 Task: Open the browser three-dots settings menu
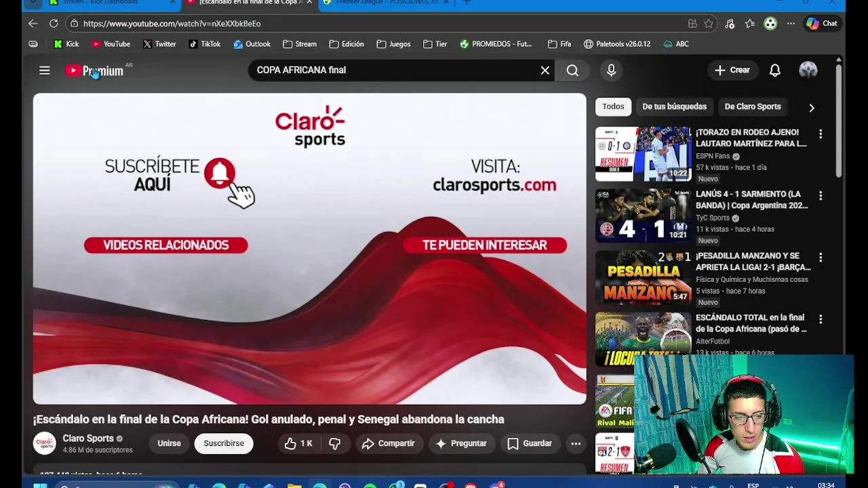pos(791,23)
